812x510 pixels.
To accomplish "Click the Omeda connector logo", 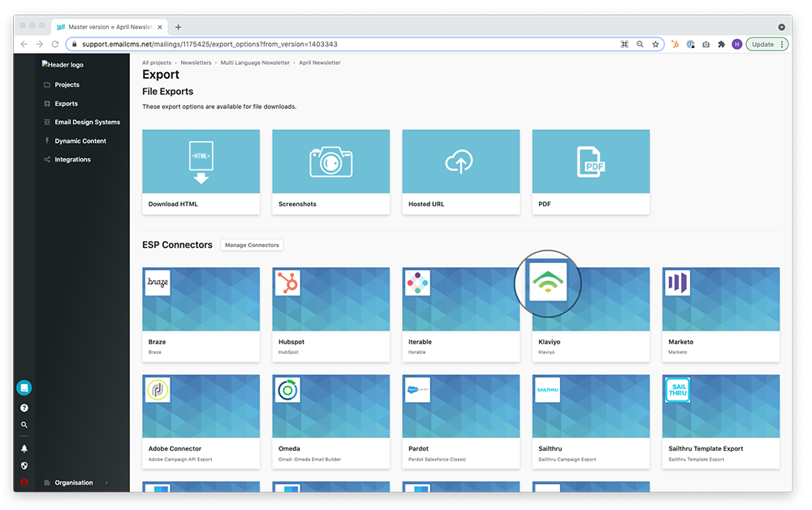I will 288,390.
